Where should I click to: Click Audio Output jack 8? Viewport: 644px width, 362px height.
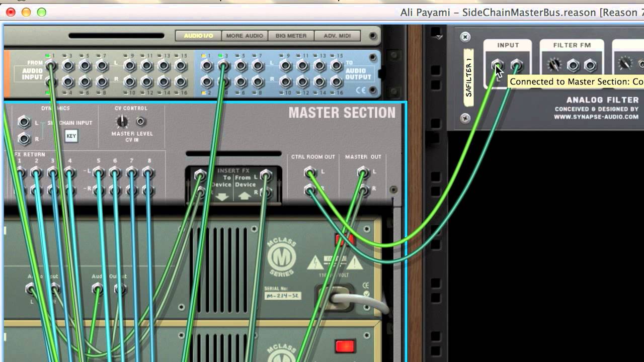258,81
